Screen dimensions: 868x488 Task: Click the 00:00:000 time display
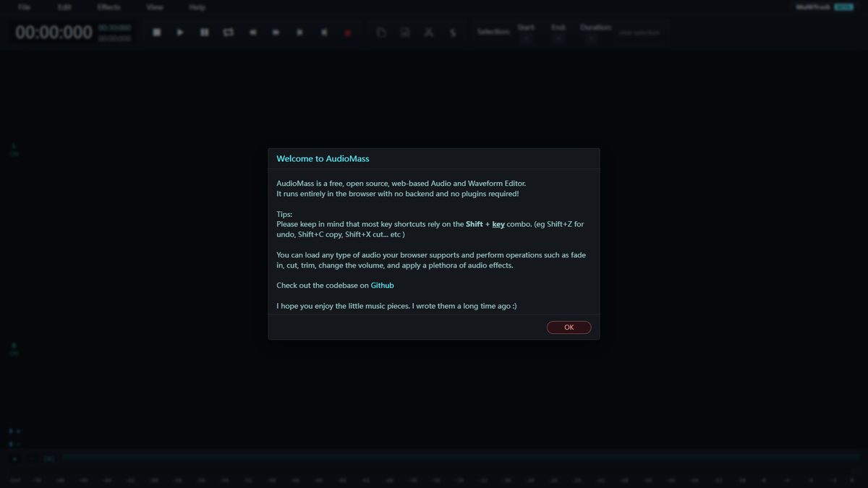point(54,33)
